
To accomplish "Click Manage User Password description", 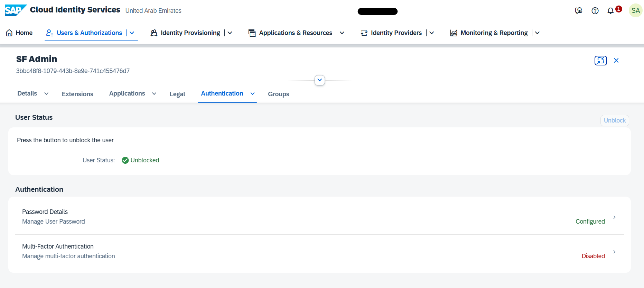I will [54, 222].
